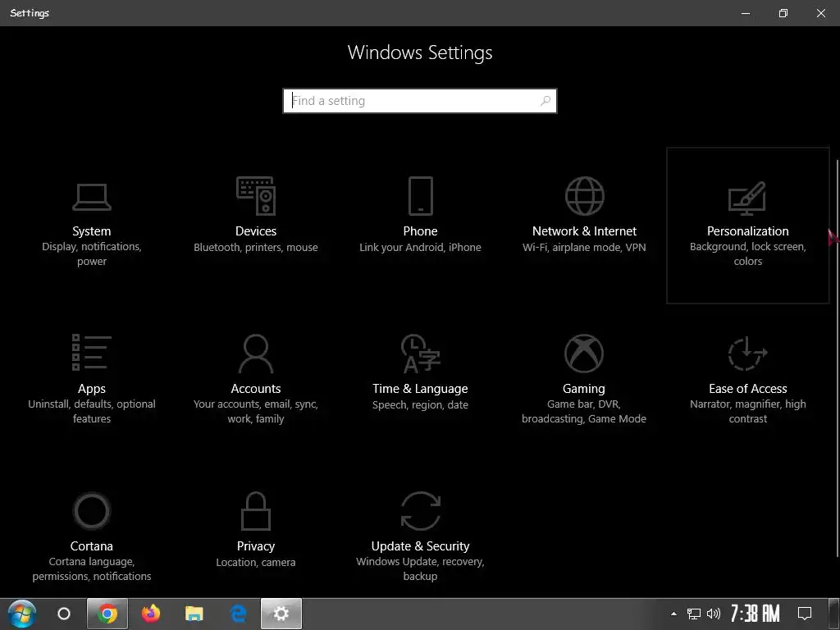Open the Cortana circle icon

(92, 510)
